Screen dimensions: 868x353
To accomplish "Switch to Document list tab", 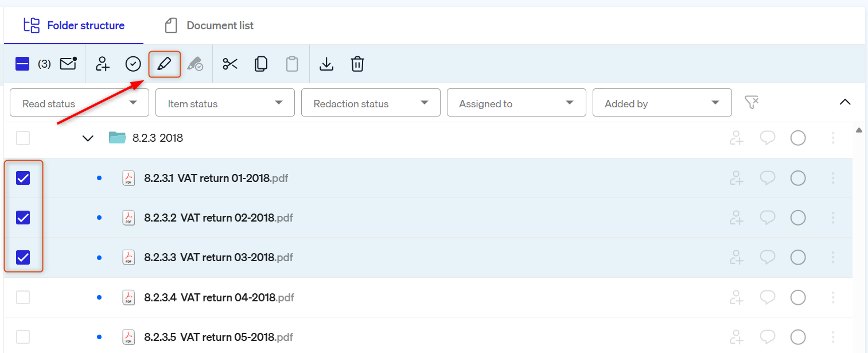I will point(209,25).
